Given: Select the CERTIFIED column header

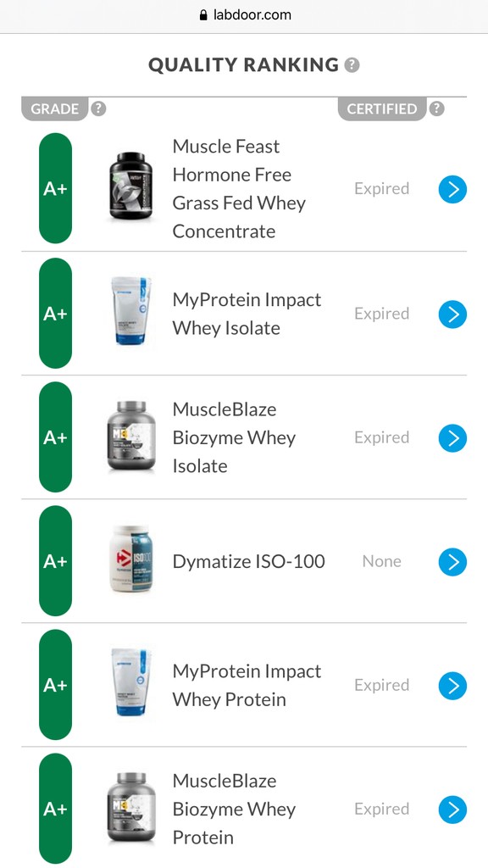Looking at the screenshot, I should pos(382,109).
